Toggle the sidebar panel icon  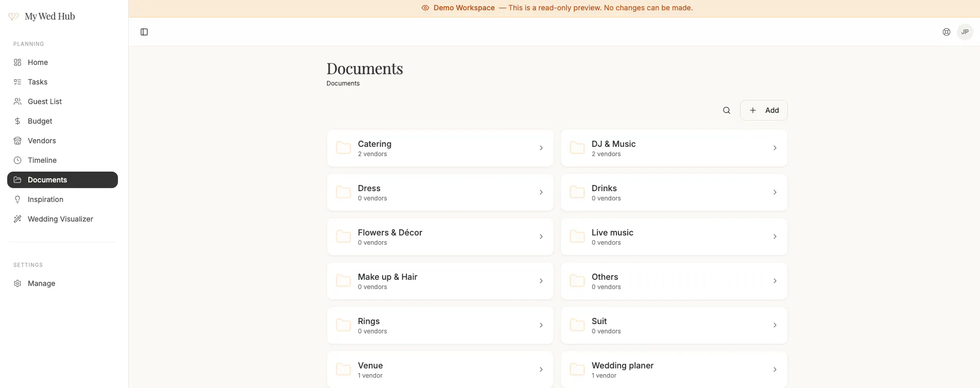point(144,32)
